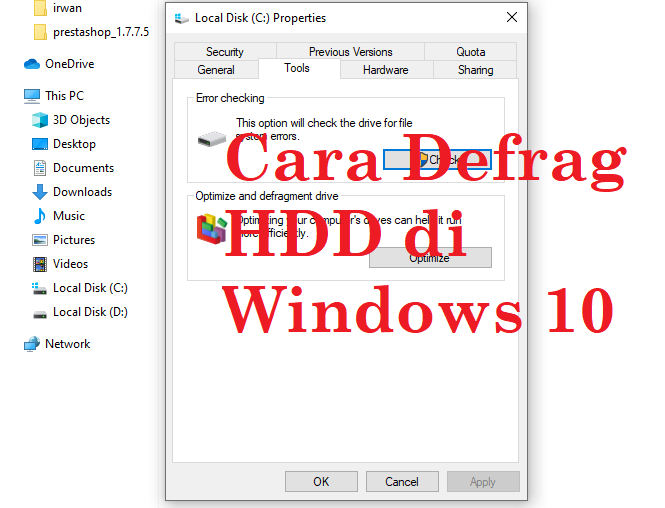Viewport: 665px width, 508px height.
Task: Open Pictures in the navigation pane
Action: click(x=74, y=240)
